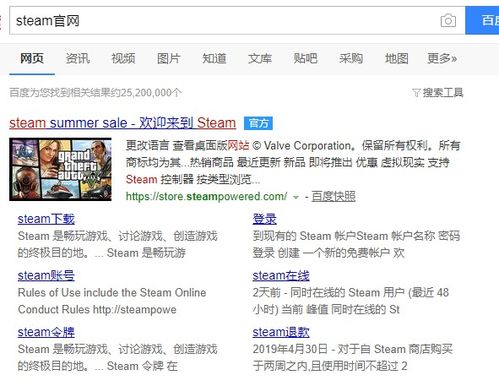499x386 pixels.
Task: Open the steam账号 sublink
Action: coord(46,276)
